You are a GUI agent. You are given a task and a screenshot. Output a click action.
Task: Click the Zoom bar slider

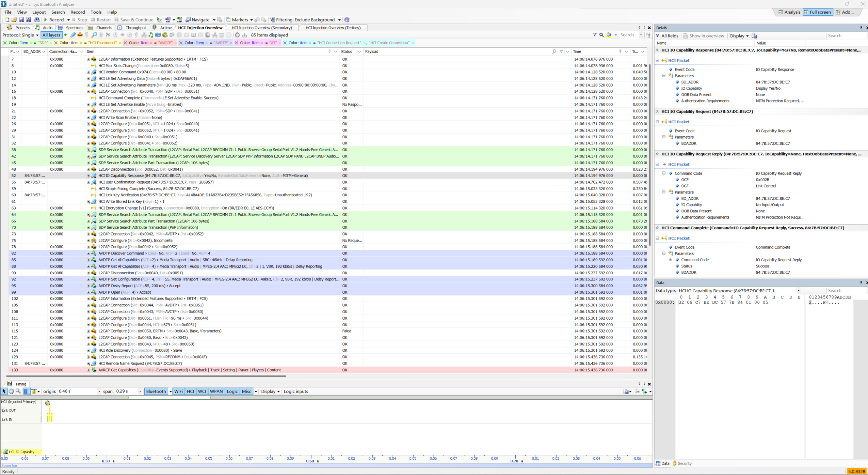[326, 465]
